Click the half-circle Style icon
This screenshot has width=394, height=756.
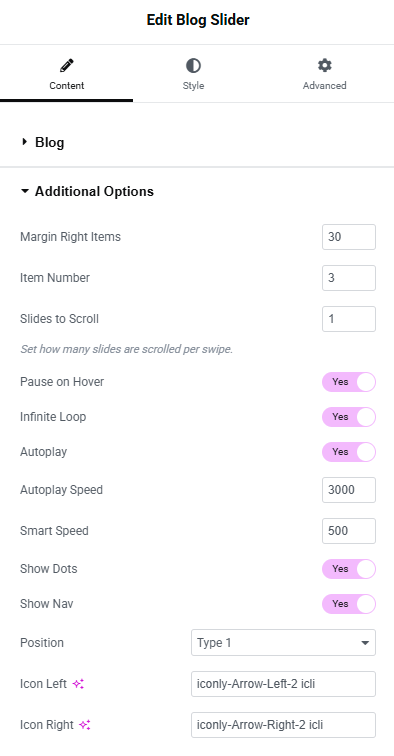(x=193, y=66)
